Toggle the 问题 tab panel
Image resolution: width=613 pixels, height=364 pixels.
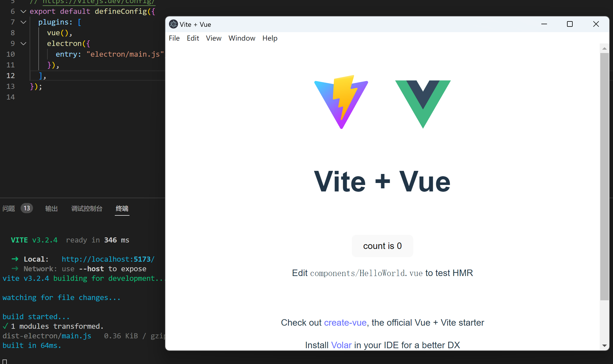8,208
